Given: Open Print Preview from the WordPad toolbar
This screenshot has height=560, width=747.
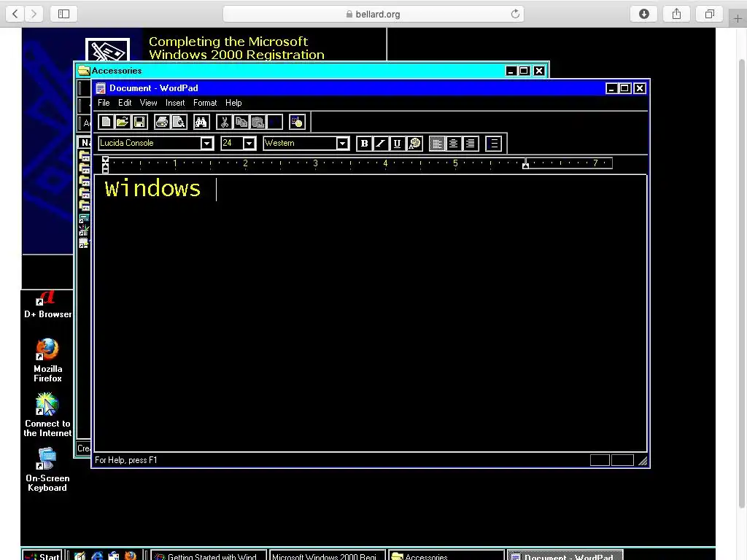Looking at the screenshot, I should coord(179,122).
